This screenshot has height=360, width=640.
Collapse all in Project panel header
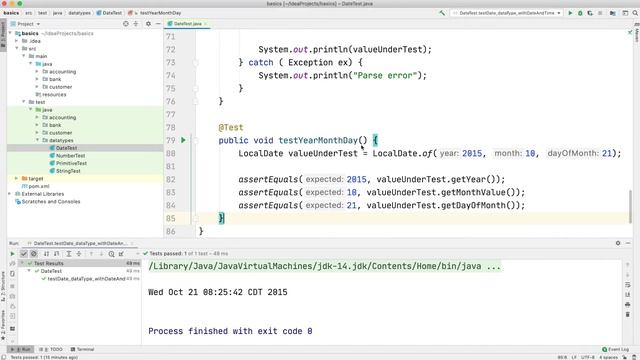136,24
